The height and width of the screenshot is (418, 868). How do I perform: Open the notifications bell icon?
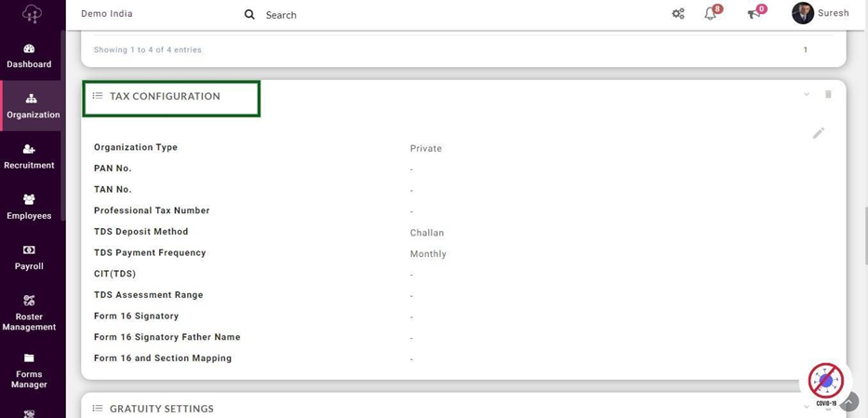tap(711, 14)
